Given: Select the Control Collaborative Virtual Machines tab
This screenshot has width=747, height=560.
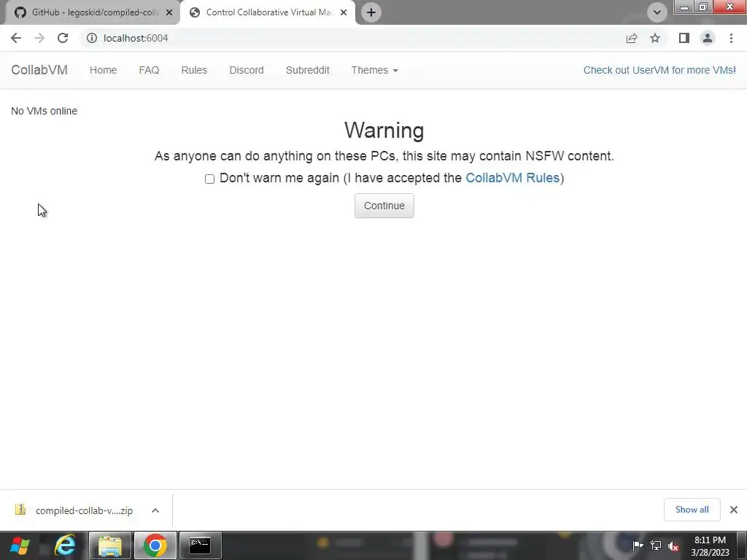Looking at the screenshot, I should coord(267,12).
